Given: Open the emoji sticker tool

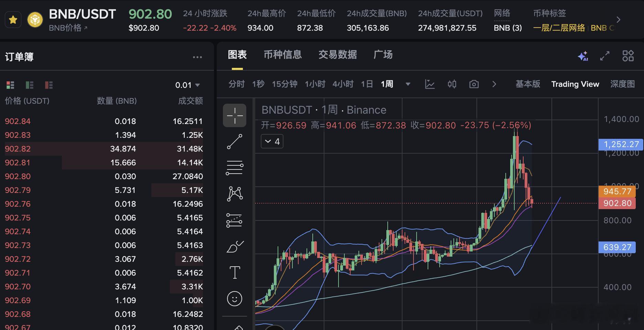Looking at the screenshot, I should (234, 299).
